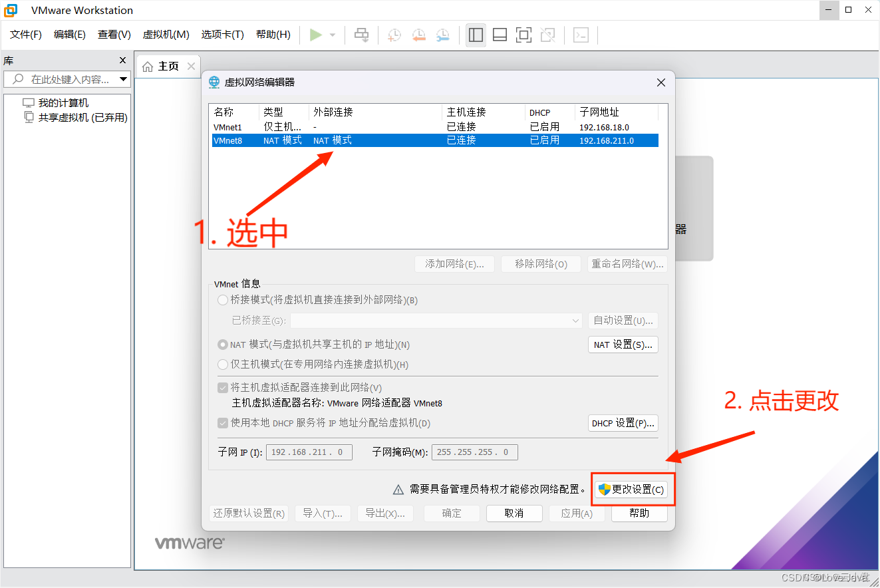Click the 主机连接 column header
Screen dimensions: 880x588
[484, 112]
